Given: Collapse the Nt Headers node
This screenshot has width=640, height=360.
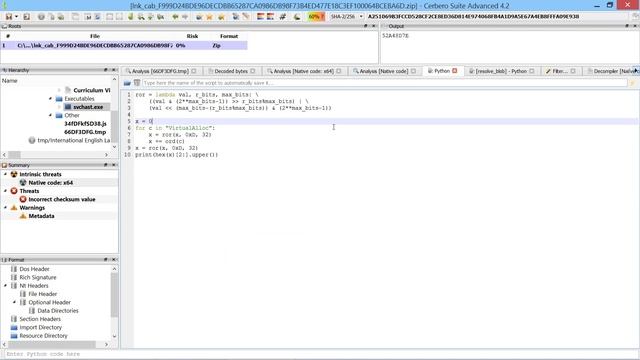Looking at the screenshot, I should click(x=6, y=285).
